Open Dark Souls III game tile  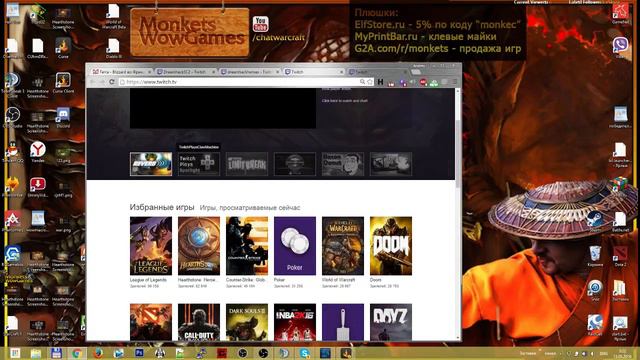(247, 322)
